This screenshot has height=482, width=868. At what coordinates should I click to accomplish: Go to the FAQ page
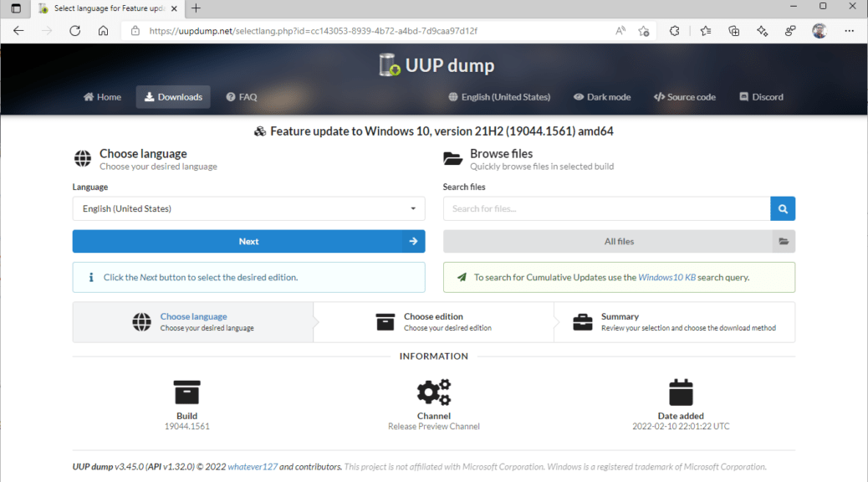click(241, 97)
